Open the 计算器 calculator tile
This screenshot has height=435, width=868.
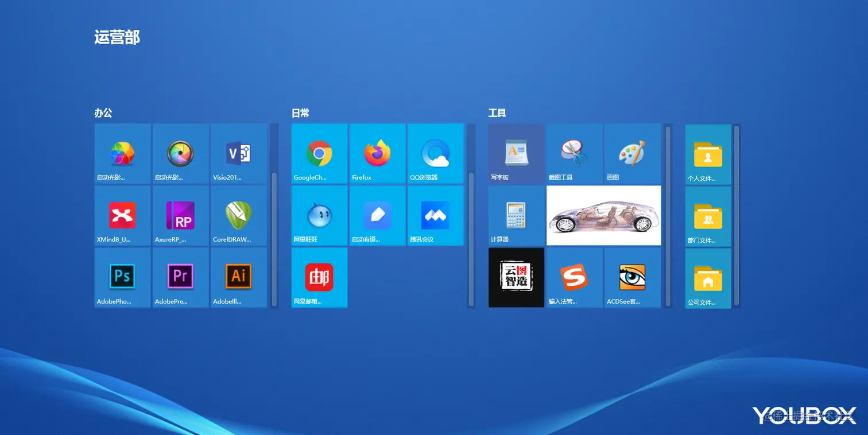tap(517, 216)
